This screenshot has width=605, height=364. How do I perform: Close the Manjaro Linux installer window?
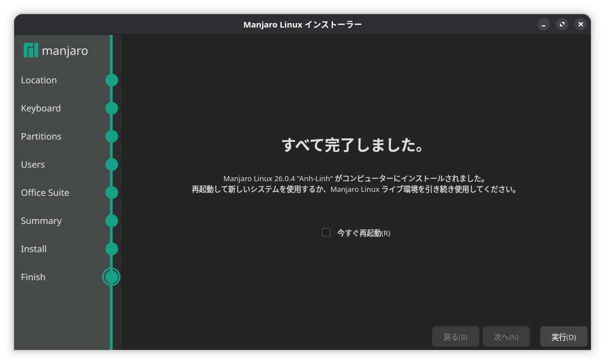point(581,24)
